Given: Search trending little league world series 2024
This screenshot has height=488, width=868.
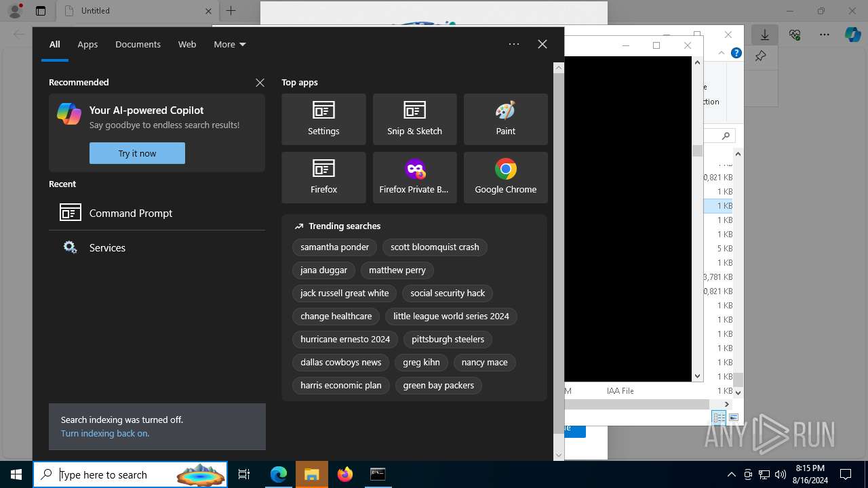Looking at the screenshot, I should [451, 317].
